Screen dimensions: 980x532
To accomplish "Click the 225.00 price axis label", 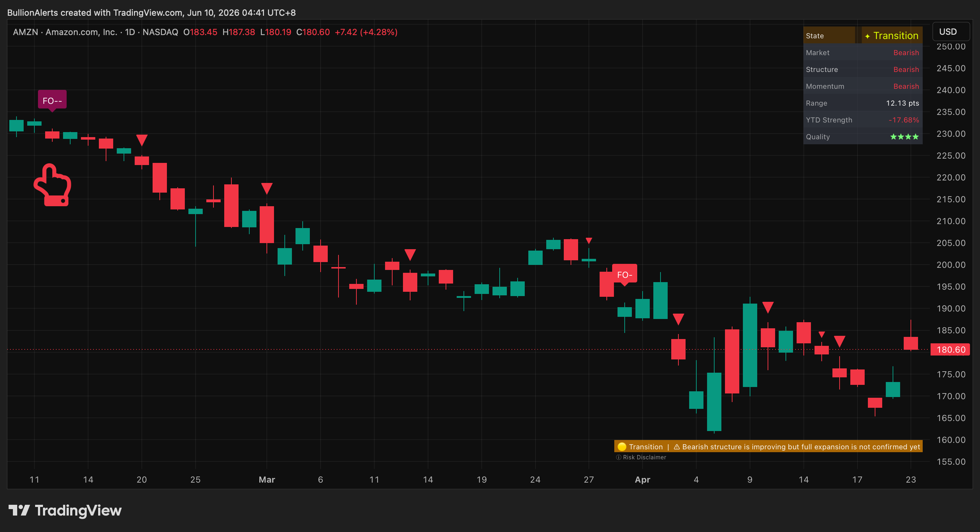I will tap(951, 155).
